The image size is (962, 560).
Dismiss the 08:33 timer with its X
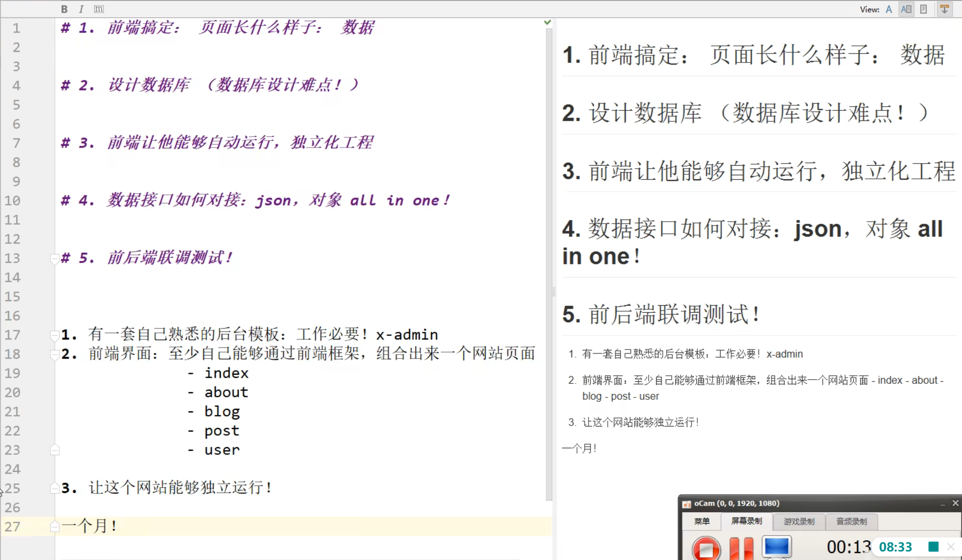(951, 547)
